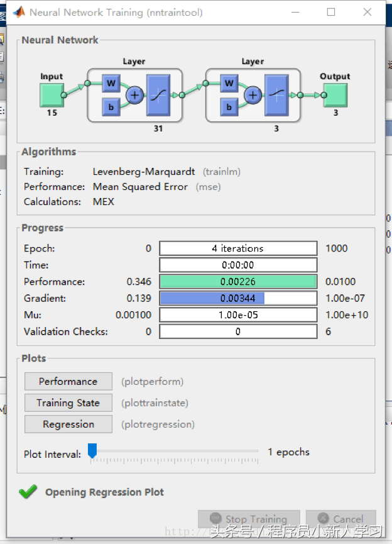Image resolution: width=392 pixels, height=544 pixels.
Task: Click the validation checks limit 6
Action: click(x=328, y=331)
